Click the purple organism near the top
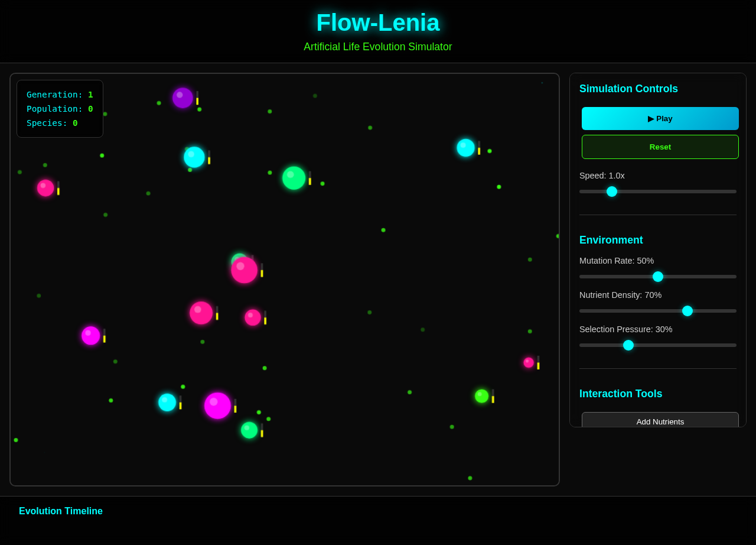 [182, 98]
